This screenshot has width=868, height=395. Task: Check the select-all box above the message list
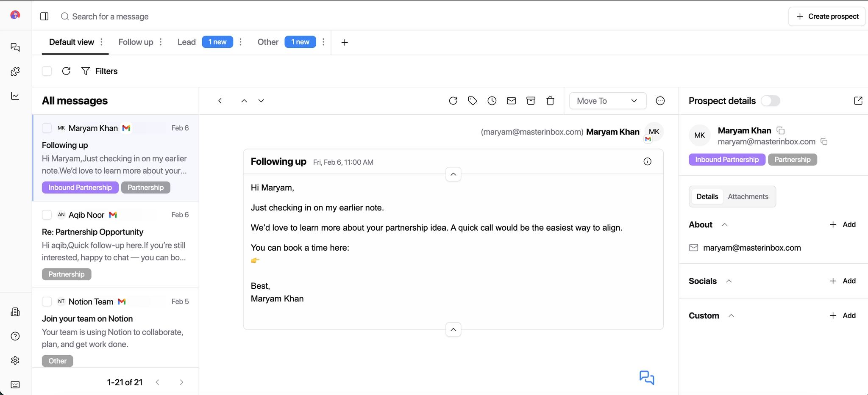tap(47, 71)
